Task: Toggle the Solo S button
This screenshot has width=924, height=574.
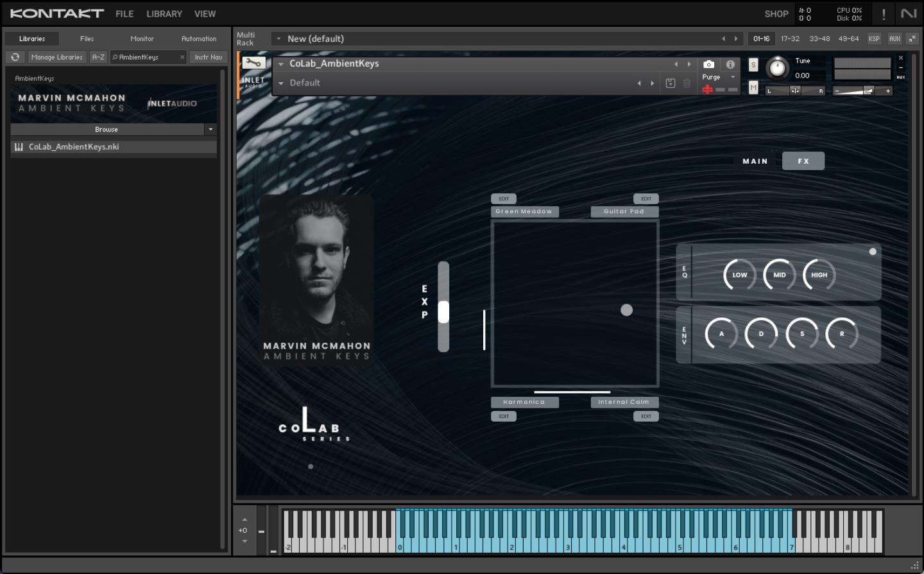Action: pyautogui.click(x=753, y=65)
